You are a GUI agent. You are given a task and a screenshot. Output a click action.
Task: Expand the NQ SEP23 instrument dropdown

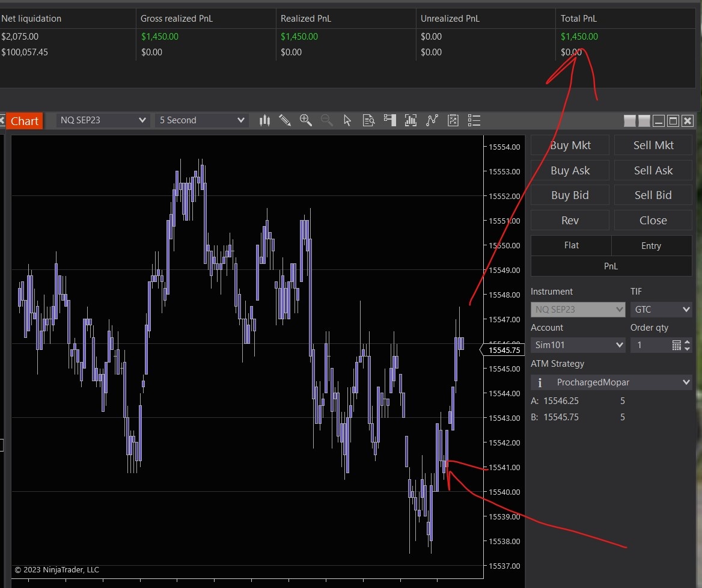tap(103, 120)
